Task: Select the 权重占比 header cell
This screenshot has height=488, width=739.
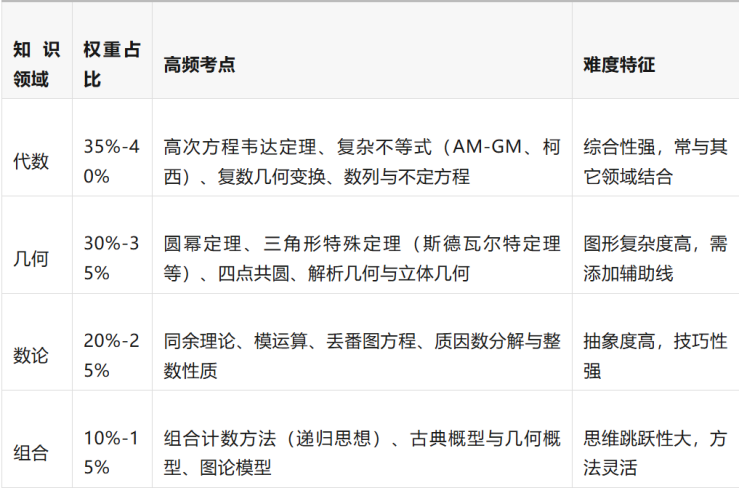Action: coord(111,64)
